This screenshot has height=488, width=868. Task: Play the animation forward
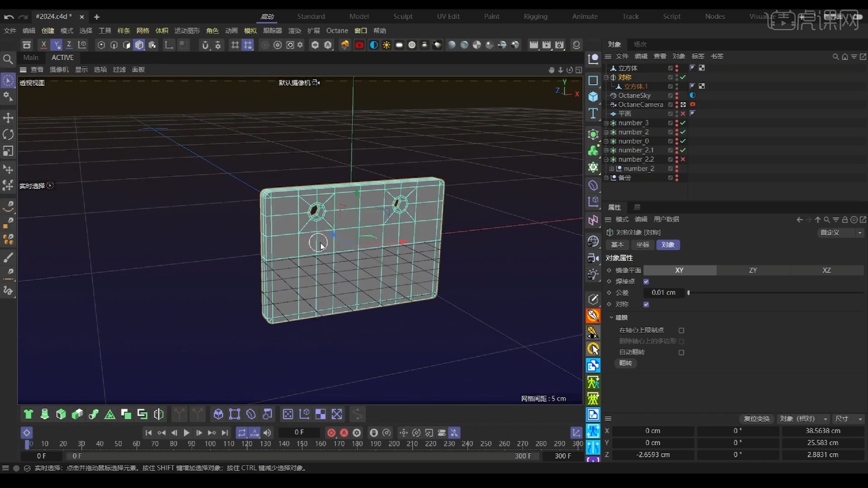[186, 432]
